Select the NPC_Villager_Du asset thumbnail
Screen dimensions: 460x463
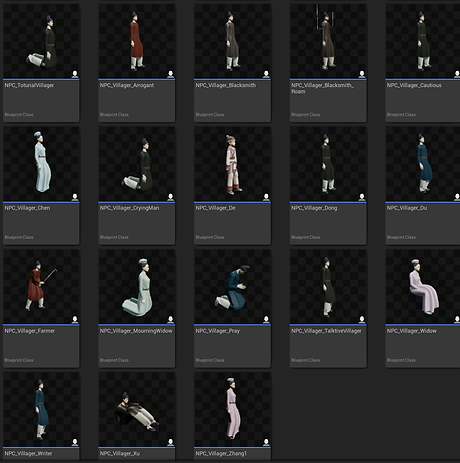click(423, 164)
